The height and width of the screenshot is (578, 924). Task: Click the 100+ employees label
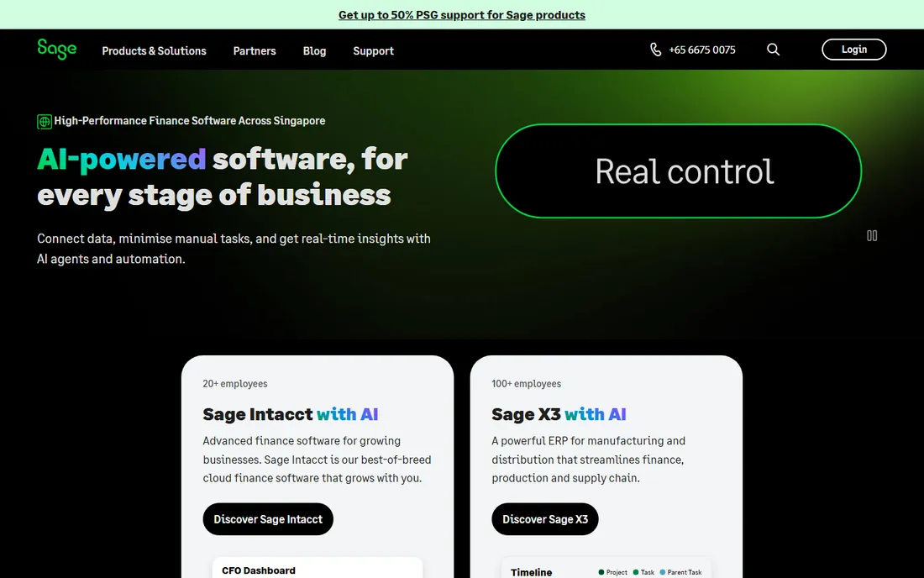point(526,384)
